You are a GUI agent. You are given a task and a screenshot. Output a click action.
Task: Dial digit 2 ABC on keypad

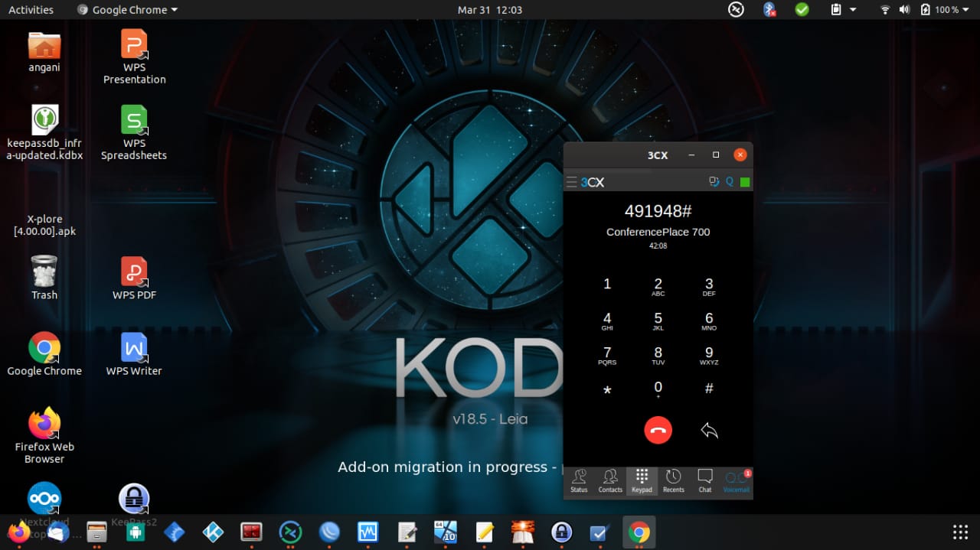point(658,287)
